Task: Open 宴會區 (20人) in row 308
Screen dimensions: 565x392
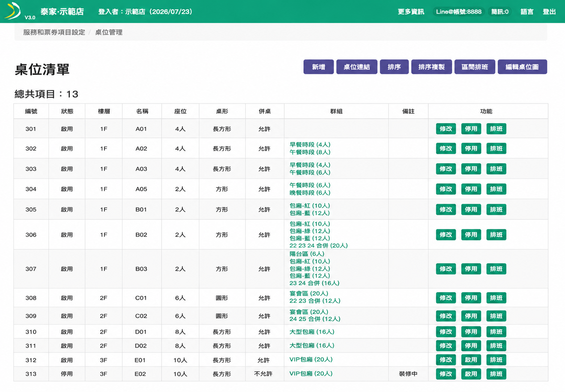Action: coord(309,294)
